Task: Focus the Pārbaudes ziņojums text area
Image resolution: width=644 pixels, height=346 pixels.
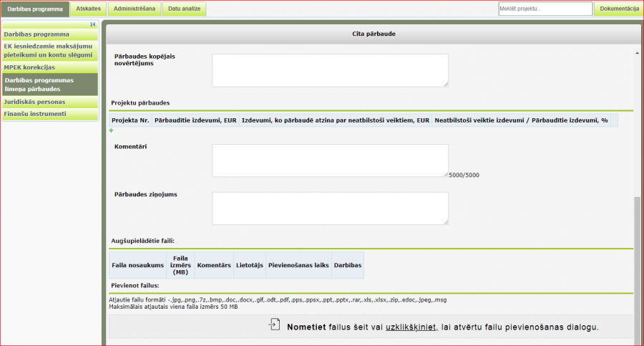Action: point(330,208)
